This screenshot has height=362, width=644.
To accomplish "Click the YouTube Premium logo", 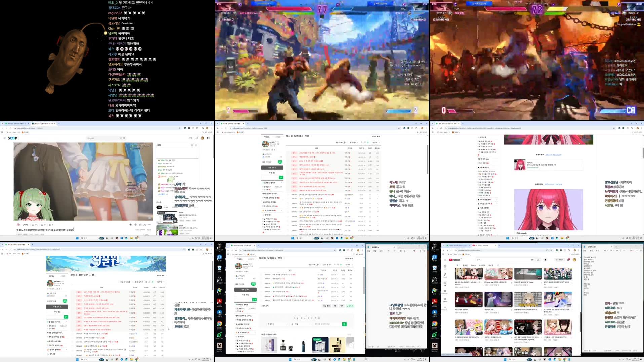I will pyautogui.click(x=455, y=260).
